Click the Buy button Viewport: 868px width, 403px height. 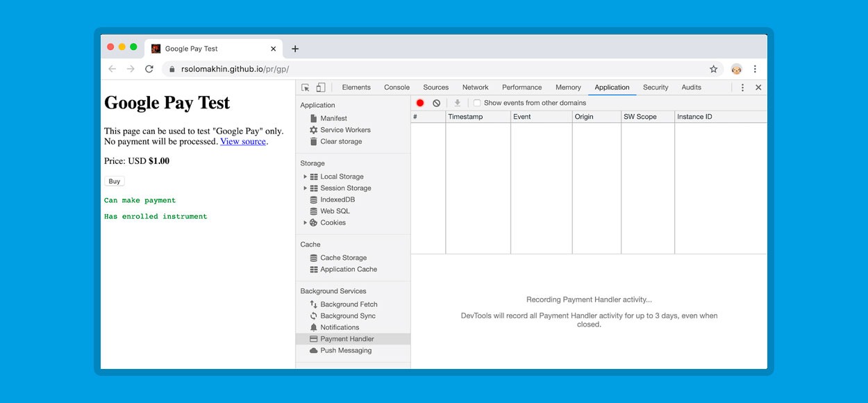pos(115,181)
